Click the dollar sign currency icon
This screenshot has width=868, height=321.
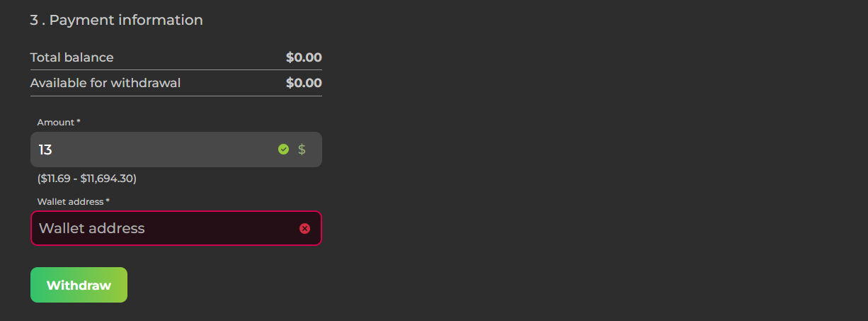pyautogui.click(x=302, y=150)
